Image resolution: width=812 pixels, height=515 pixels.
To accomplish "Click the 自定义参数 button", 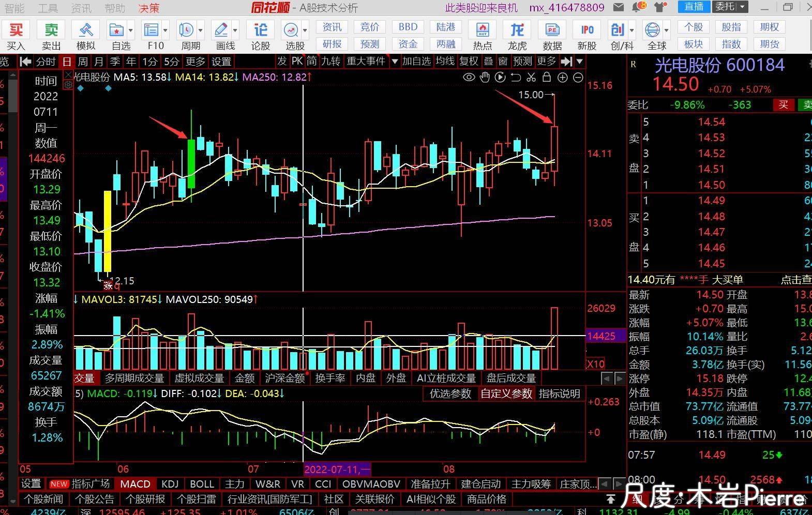I will click(x=506, y=393).
